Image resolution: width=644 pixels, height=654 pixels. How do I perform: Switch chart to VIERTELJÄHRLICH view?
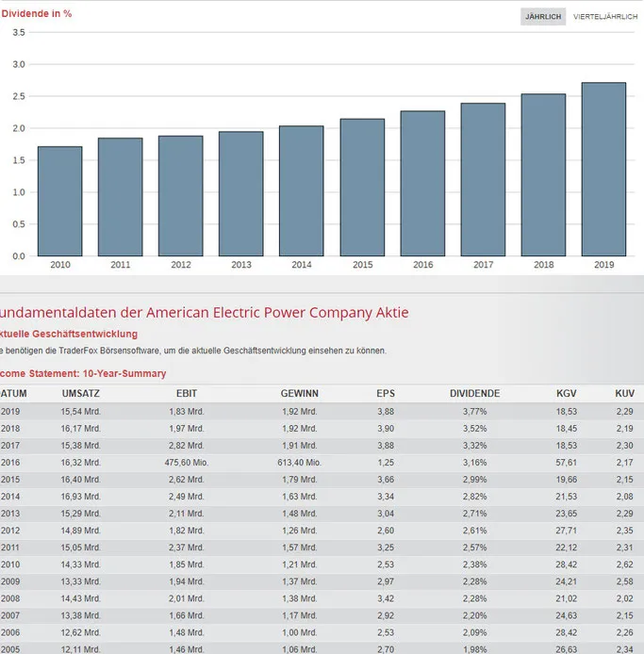pyautogui.click(x=605, y=17)
